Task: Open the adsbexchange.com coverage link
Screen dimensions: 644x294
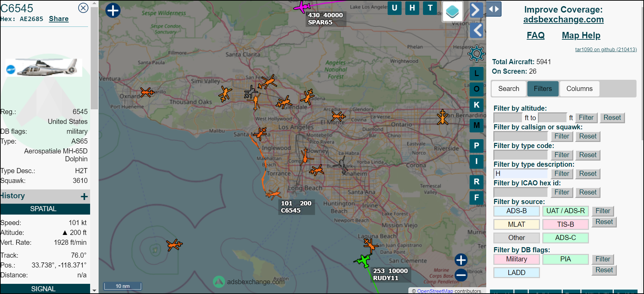Action: coord(563,19)
